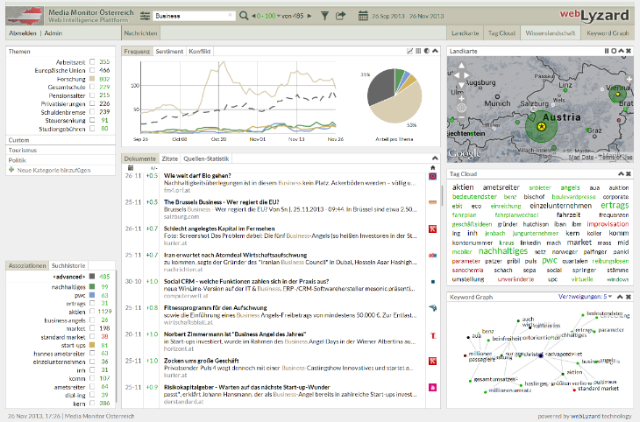Go to previous results page arrow

pos(253,16)
